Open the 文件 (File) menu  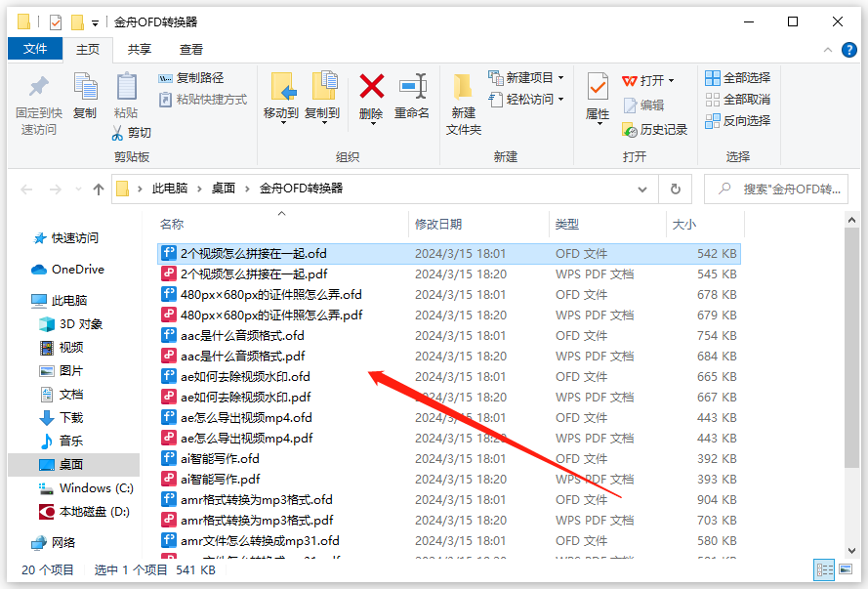coord(35,49)
